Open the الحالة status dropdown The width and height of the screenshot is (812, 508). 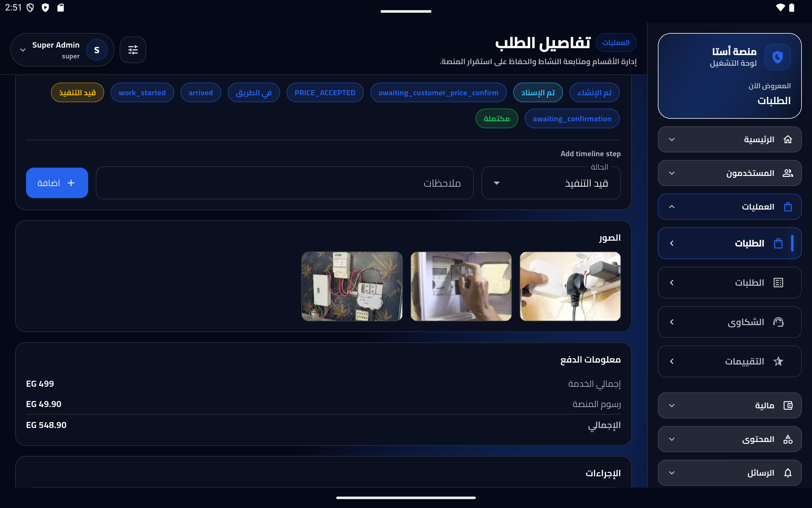click(x=551, y=183)
